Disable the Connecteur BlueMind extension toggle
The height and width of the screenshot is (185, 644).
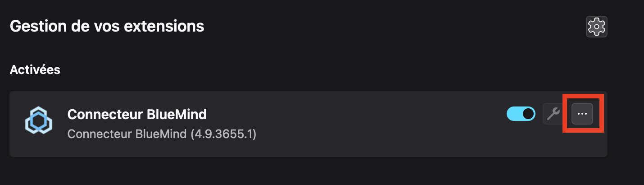[521, 114]
